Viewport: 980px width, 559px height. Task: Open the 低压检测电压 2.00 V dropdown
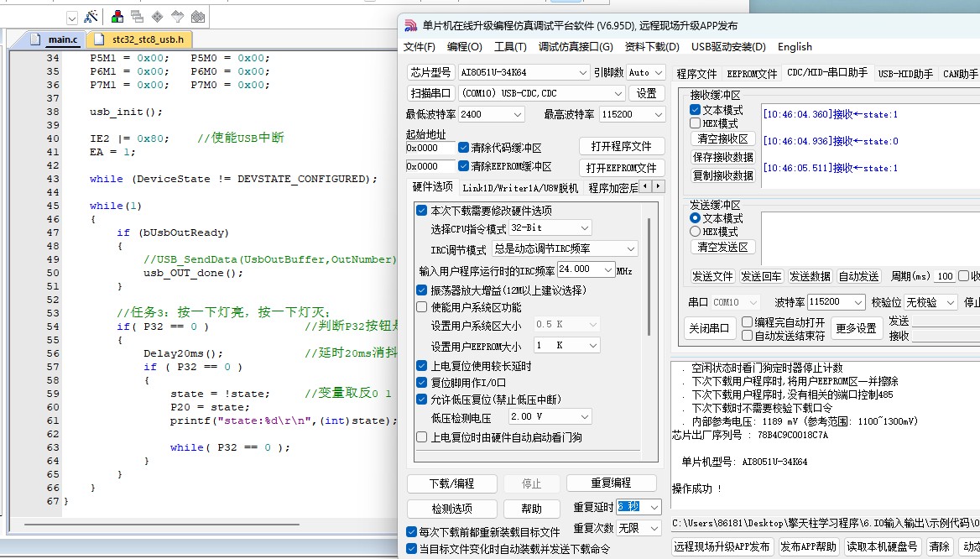[x=550, y=416]
